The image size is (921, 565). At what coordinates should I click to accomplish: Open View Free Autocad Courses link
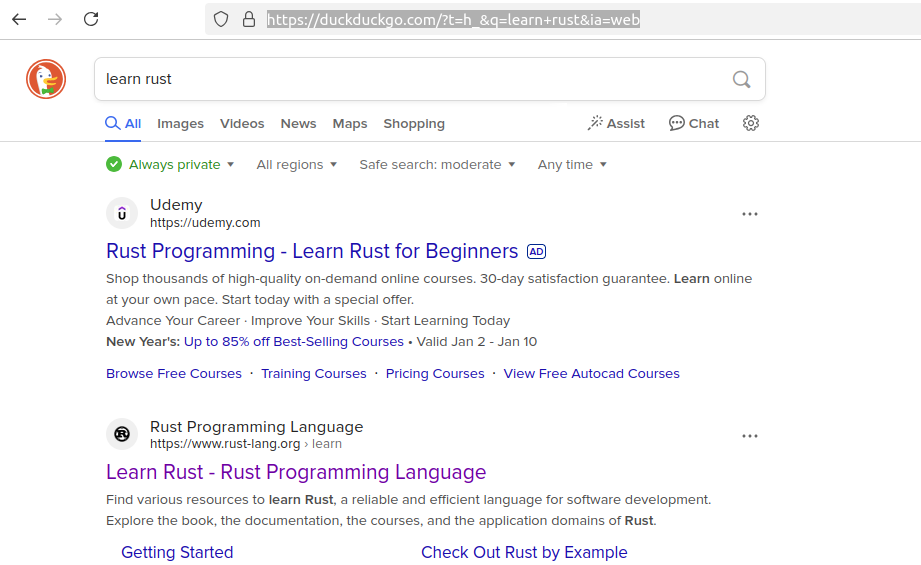pyautogui.click(x=591, y=374)
